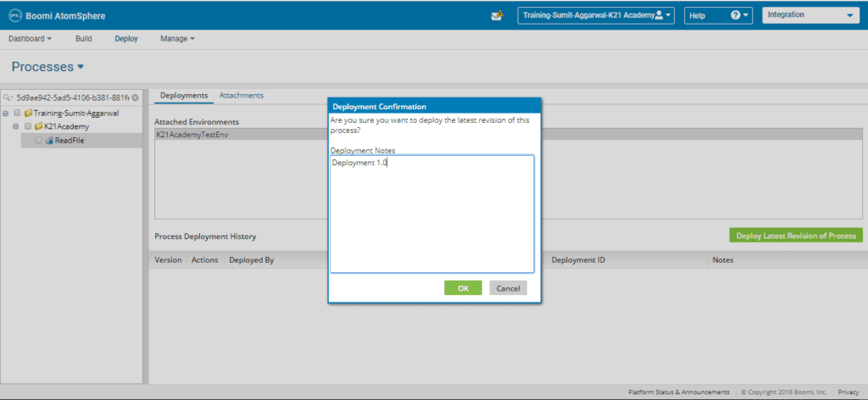
Task: Click the Version column header
Action: 168,260
